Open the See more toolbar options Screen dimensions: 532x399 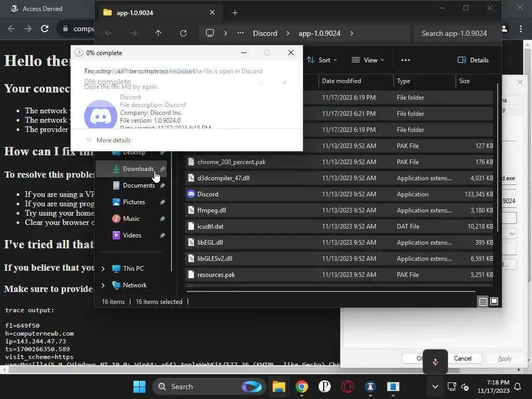[x=405, y=60]
